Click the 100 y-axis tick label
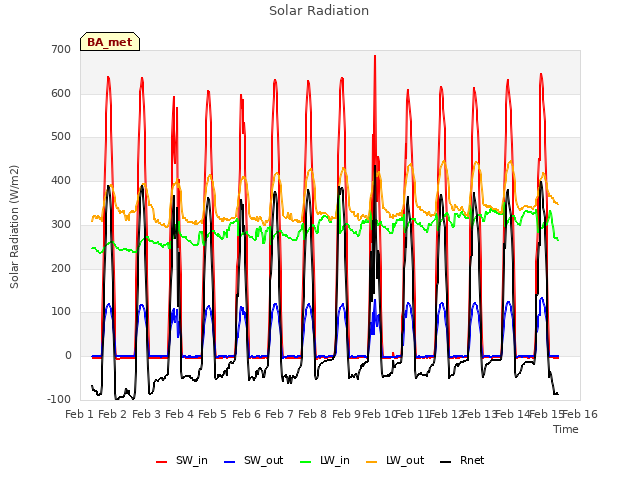The image size is (640, 480). (61, 311)
